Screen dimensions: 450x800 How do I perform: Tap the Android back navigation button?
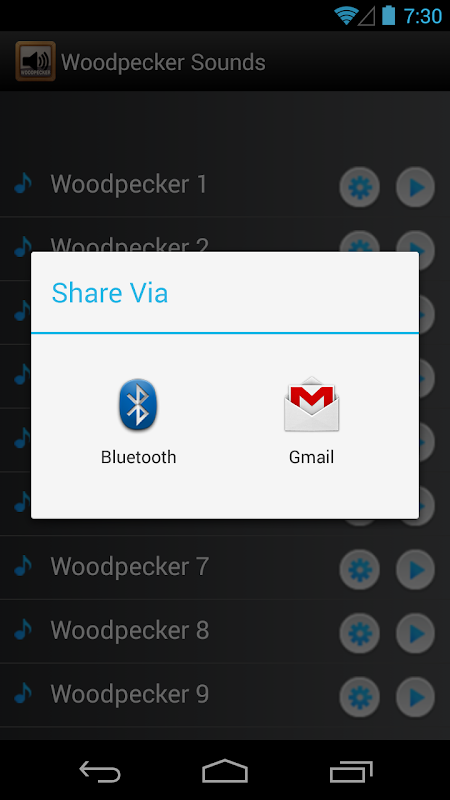(x=99, y=771)
